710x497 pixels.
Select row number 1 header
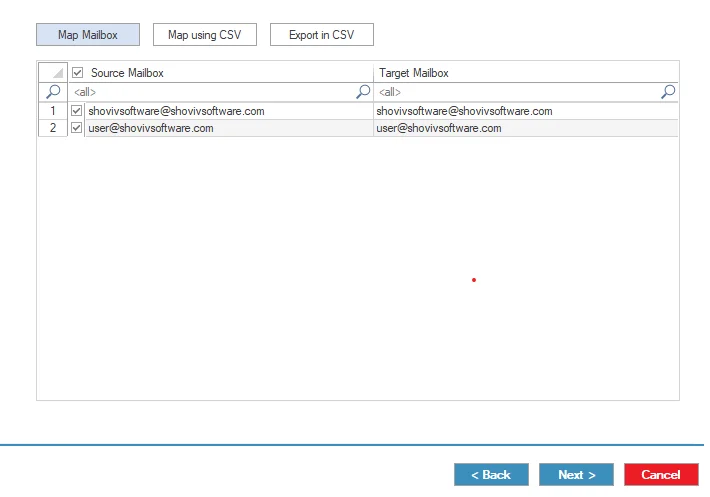(x=53, y=111)
